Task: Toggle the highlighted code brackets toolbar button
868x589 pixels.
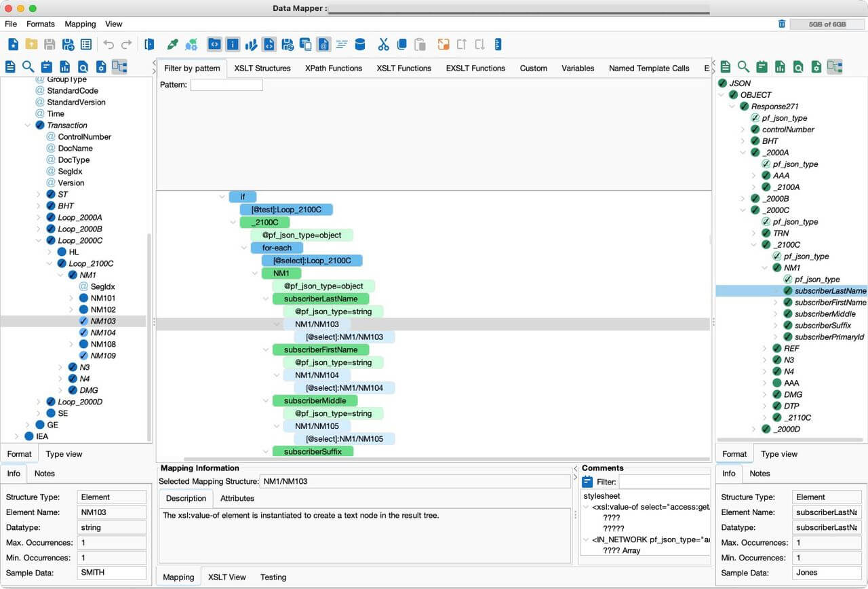Action: [214, 44]
